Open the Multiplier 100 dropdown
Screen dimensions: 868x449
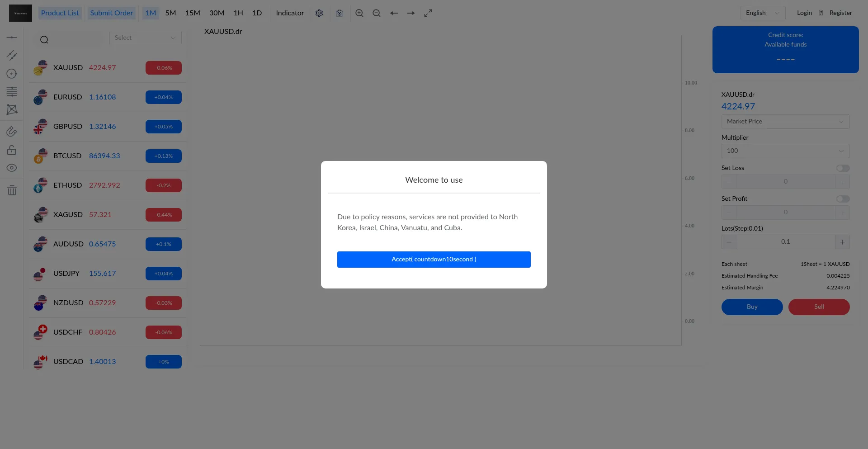coord(785,151)
